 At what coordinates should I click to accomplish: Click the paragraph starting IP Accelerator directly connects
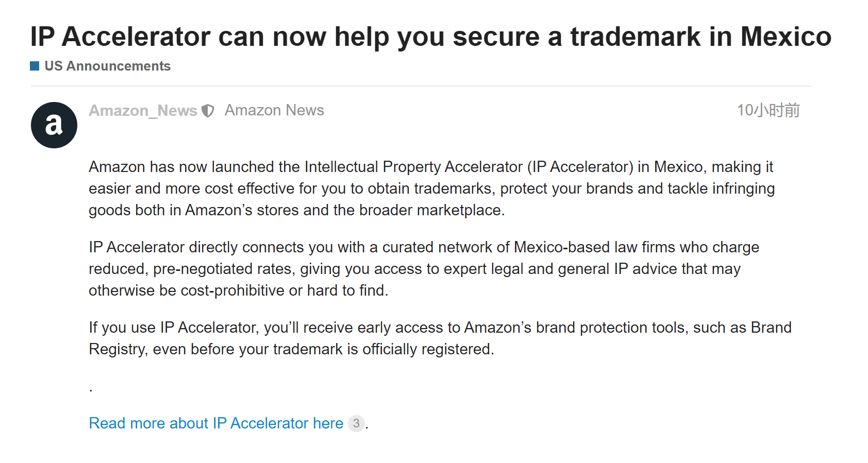pos(424,269)
